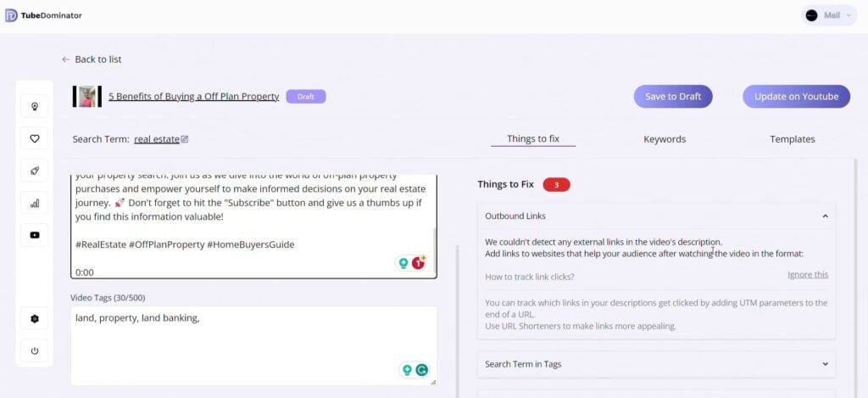This screenshot has width=868, height=398.
Task: Click the back arrow icon
Action: 66,59
